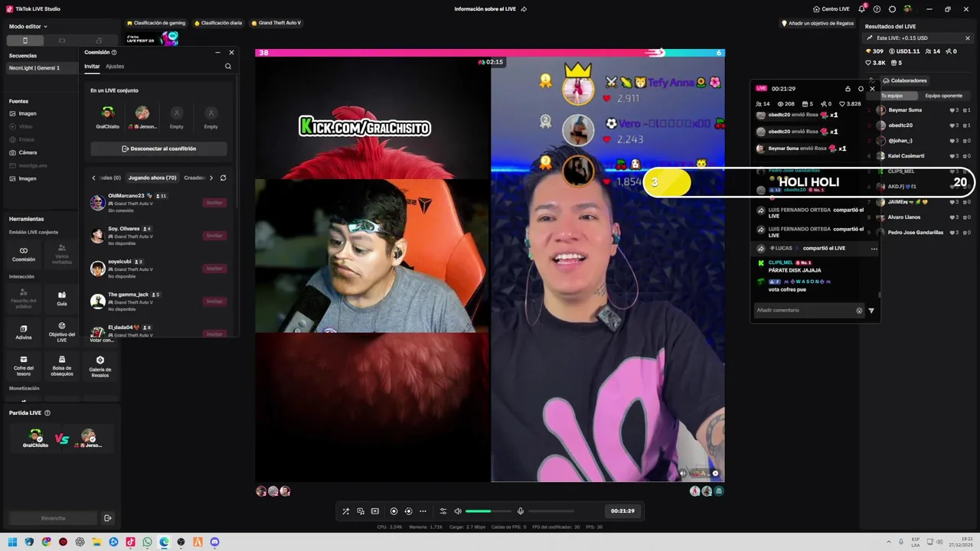Click Añadir un objetivo de Regalos
Image resolution: width=980 pixels, height=551 pixels.
(817, 23)
